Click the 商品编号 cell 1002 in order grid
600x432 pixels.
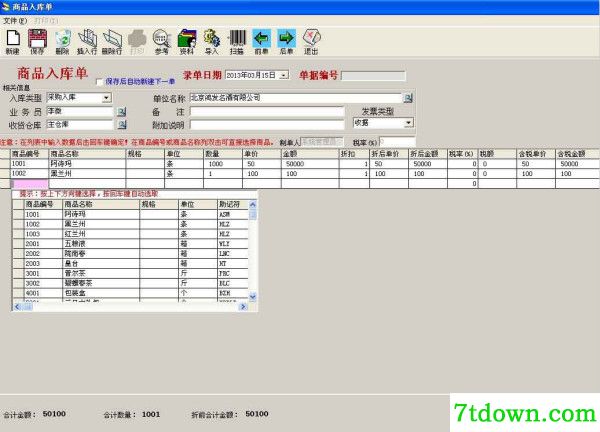(29, 174)
